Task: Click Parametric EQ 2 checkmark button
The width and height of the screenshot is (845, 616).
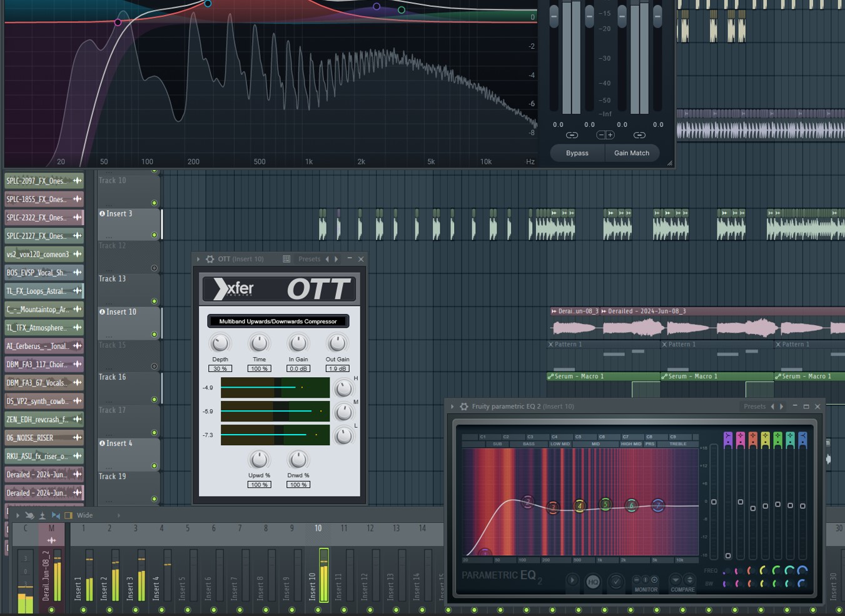Action: click(x=616, y=582)
